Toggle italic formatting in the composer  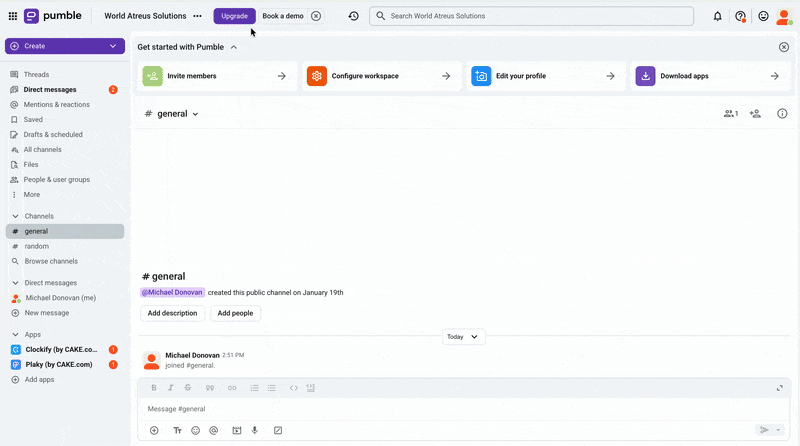click(171, 388)
